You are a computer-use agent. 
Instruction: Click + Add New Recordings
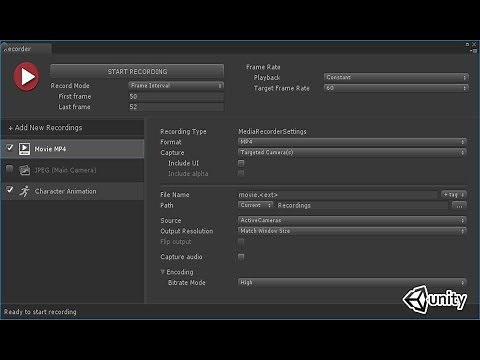pyautogui.click(x=45, y=128)
